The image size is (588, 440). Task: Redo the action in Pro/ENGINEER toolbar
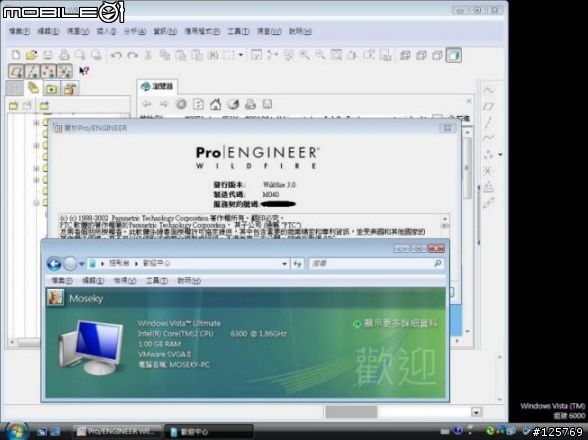(x=132, y=56)
